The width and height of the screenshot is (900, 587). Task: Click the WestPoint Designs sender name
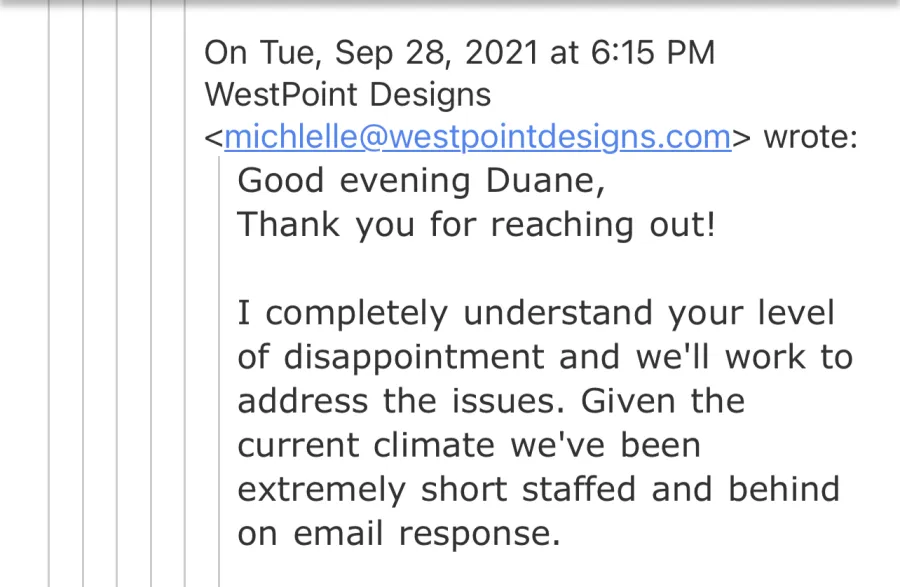pyautogui.click(x=347, y=95)
